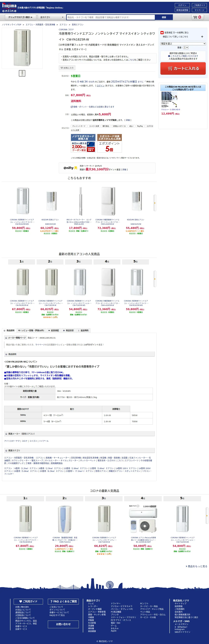Switch to the レビュー投稿・評価 tab

tap(31, 330)
